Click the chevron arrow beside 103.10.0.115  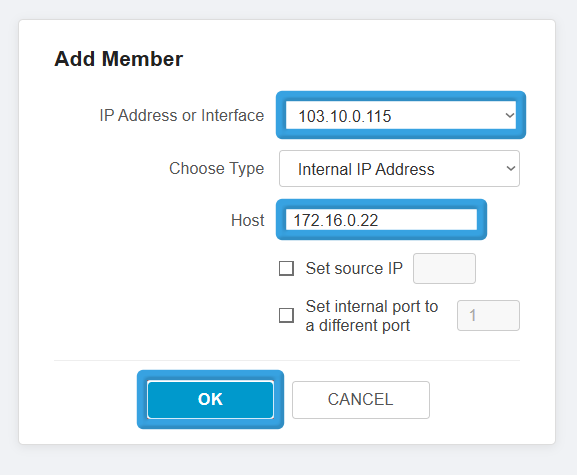[x=510, y=116]
